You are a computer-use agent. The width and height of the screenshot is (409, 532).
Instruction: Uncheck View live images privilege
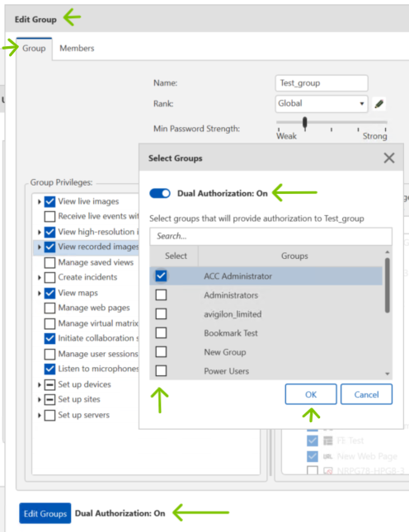pyautogui.click(x=49, y=201)
